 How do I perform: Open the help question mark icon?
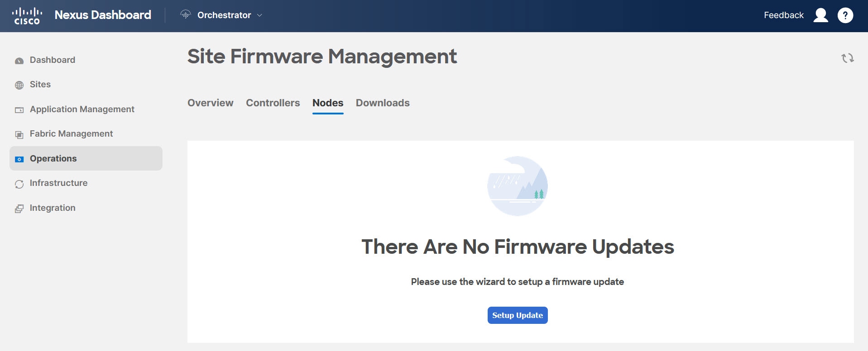[845, 15]
